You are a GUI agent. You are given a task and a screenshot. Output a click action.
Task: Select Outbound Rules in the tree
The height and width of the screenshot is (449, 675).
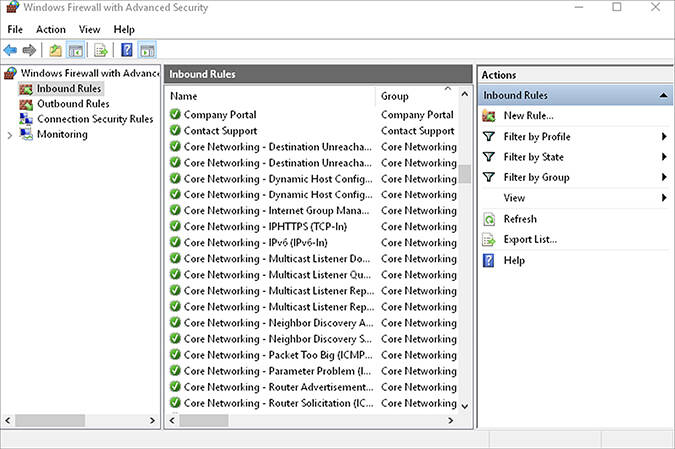(x=73, y=104)
